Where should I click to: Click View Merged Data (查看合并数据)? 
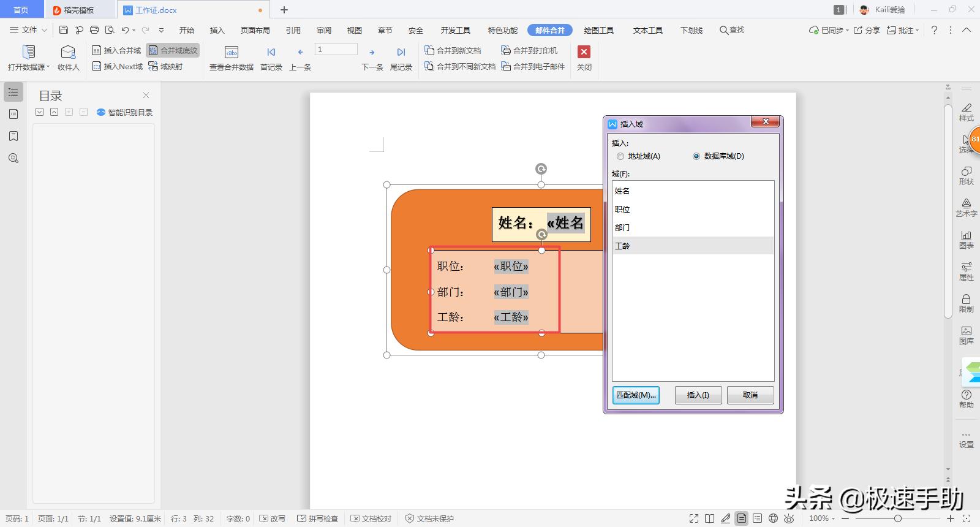click(232, 58)
